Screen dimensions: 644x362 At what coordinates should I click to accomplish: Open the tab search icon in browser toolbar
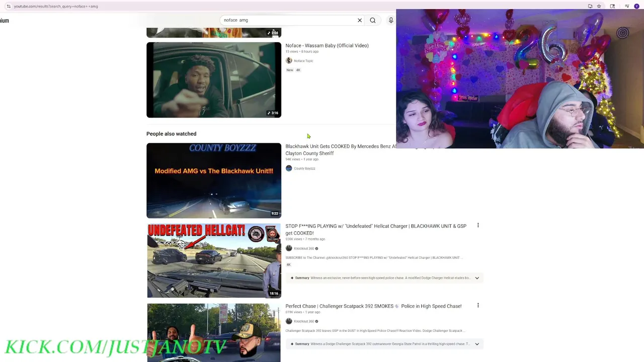tap(612, 6)
